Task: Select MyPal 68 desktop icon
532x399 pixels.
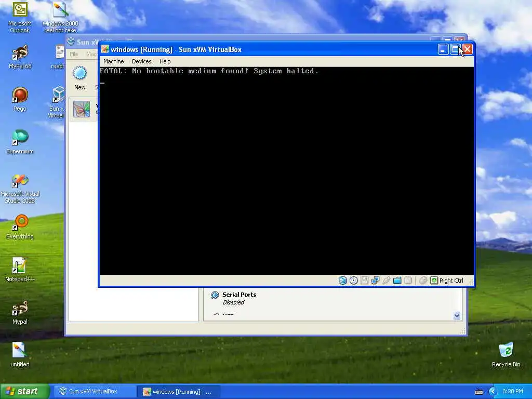Action: click(x=20, y=57)
